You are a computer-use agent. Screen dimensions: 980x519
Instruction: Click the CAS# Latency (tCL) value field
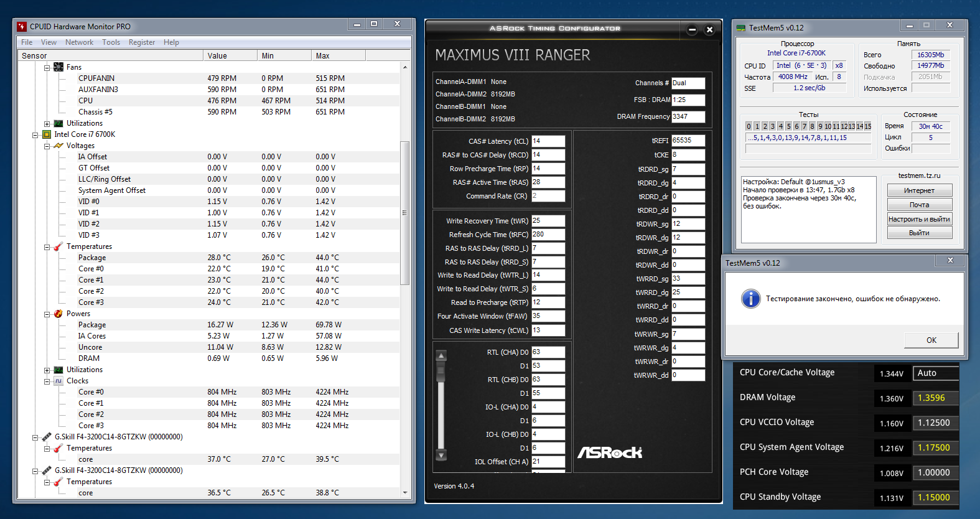pos(548,141)
